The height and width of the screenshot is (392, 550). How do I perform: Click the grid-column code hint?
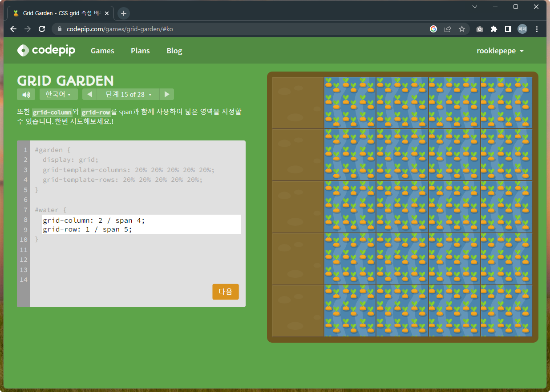[x=52, y=112]
